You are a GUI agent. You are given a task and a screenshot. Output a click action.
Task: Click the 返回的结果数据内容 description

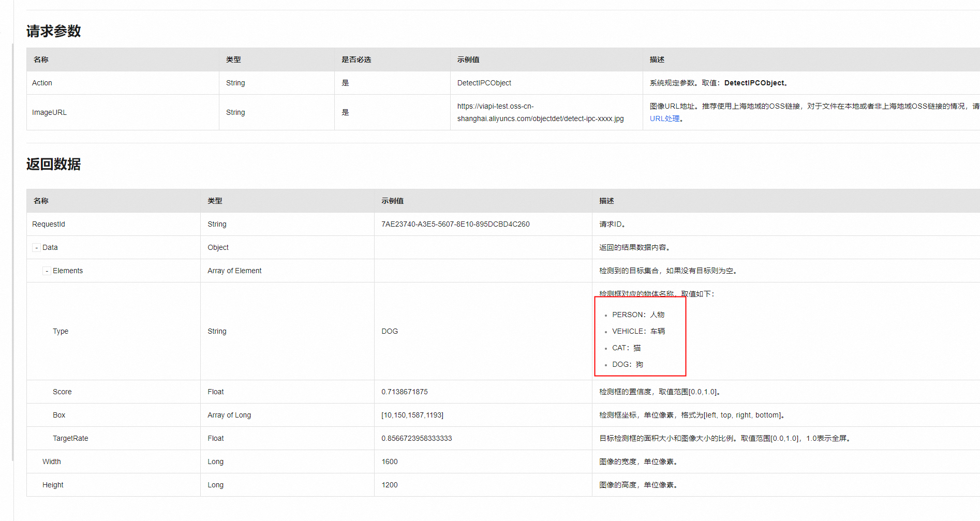click(x=636, y=247)
